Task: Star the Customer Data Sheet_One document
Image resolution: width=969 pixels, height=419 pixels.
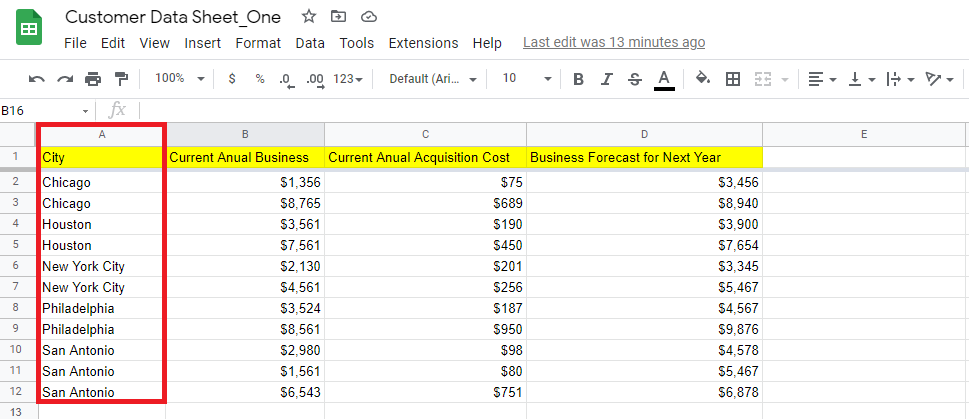Action: click(x=309, y=17)
